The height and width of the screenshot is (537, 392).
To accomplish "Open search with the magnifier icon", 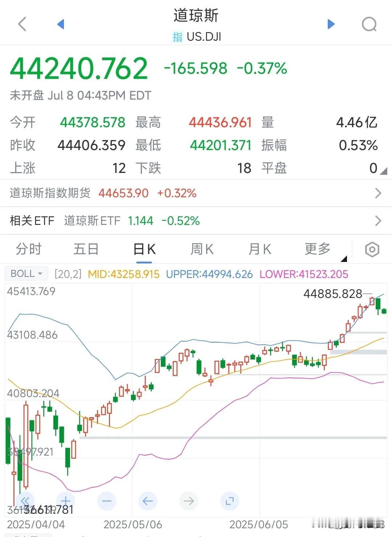I will [369, 24].
